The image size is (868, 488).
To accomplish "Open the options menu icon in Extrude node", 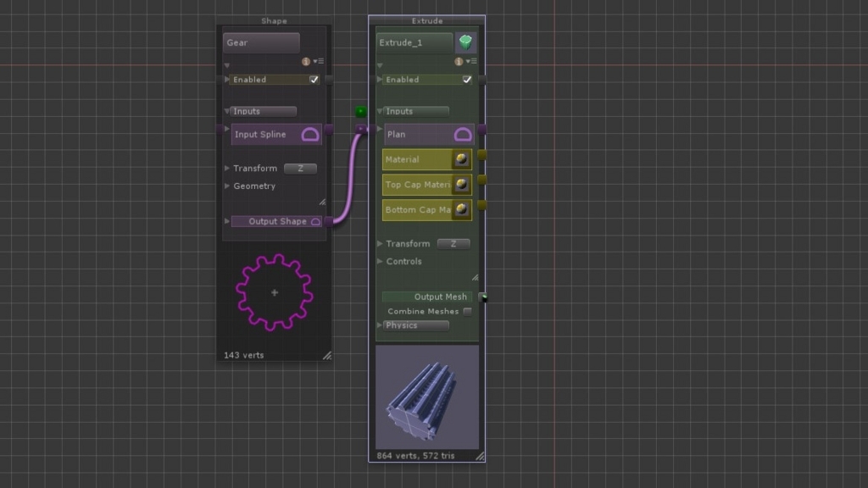I will click(471, 61).
